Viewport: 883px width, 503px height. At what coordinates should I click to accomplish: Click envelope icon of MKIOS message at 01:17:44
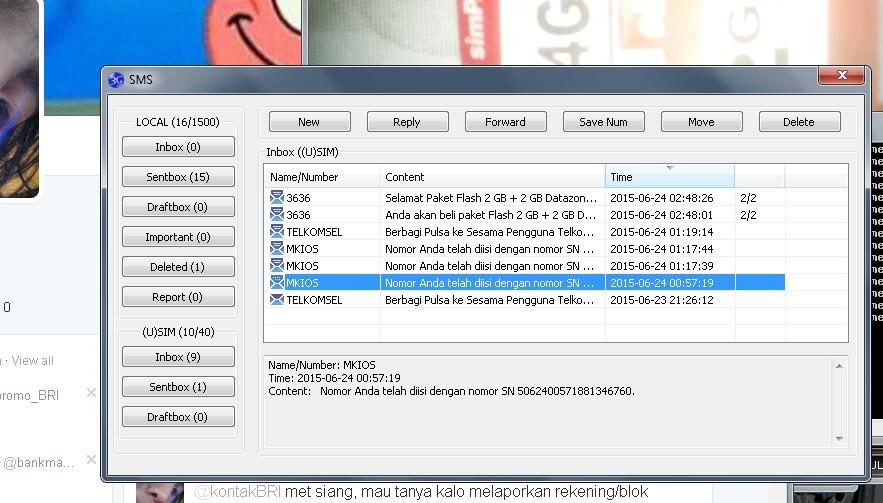coord(277,248)
